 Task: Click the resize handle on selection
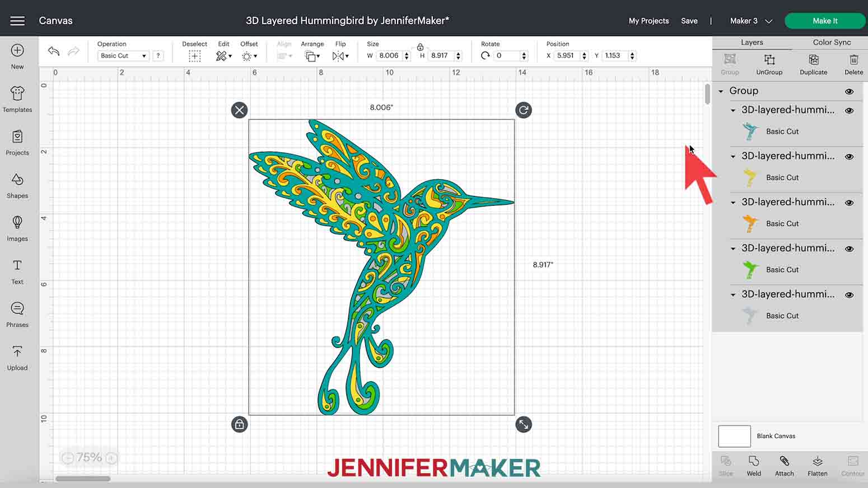click(524, 424)
